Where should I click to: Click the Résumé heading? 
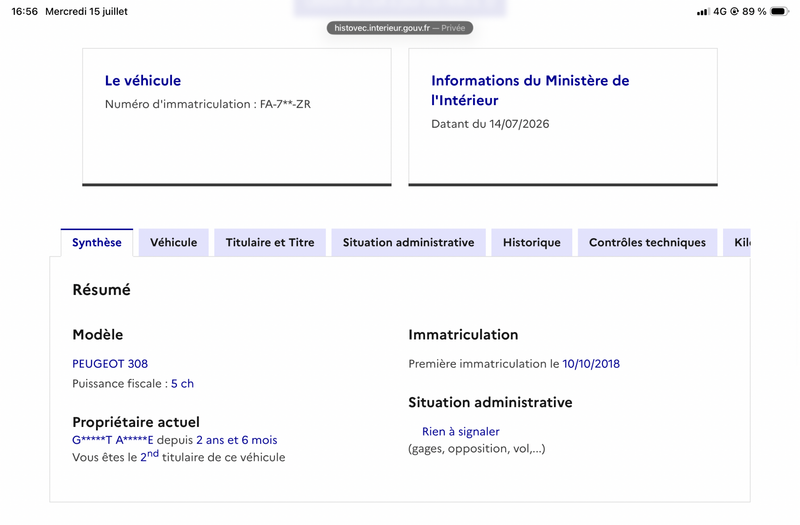(102, 290)
